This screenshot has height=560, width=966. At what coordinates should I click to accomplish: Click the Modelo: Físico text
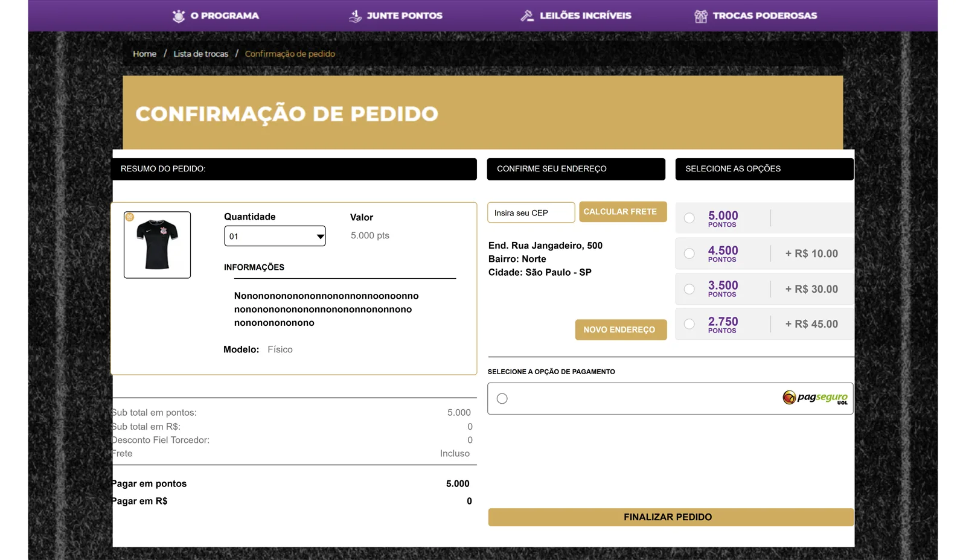coord(258,349)
